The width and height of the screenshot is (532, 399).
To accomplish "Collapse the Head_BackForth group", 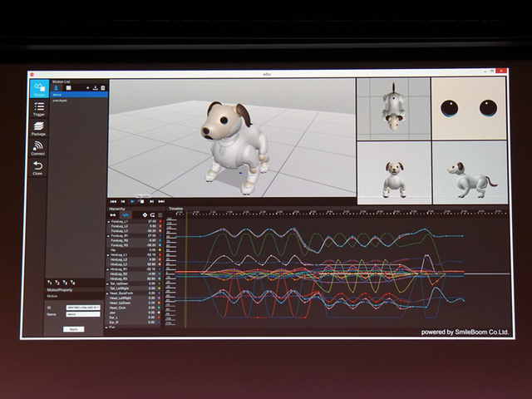I will tap(107, 293).
